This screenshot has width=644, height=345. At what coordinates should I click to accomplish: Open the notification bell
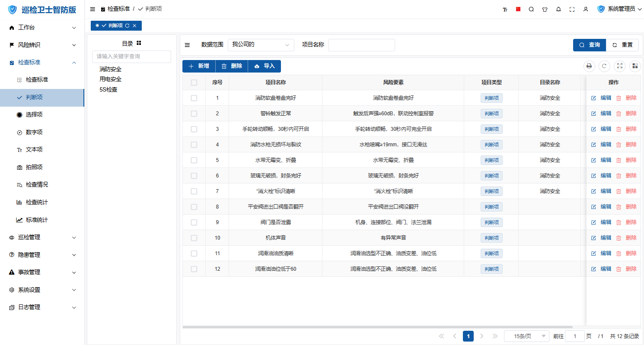coord(558,9)
